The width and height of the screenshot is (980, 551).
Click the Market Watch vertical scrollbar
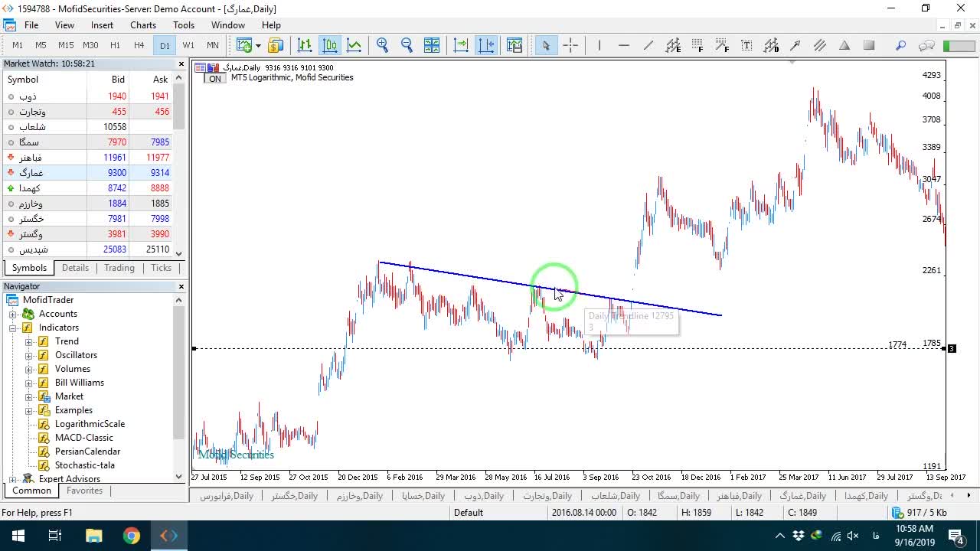pyautogui.click(x=179, y=166)
